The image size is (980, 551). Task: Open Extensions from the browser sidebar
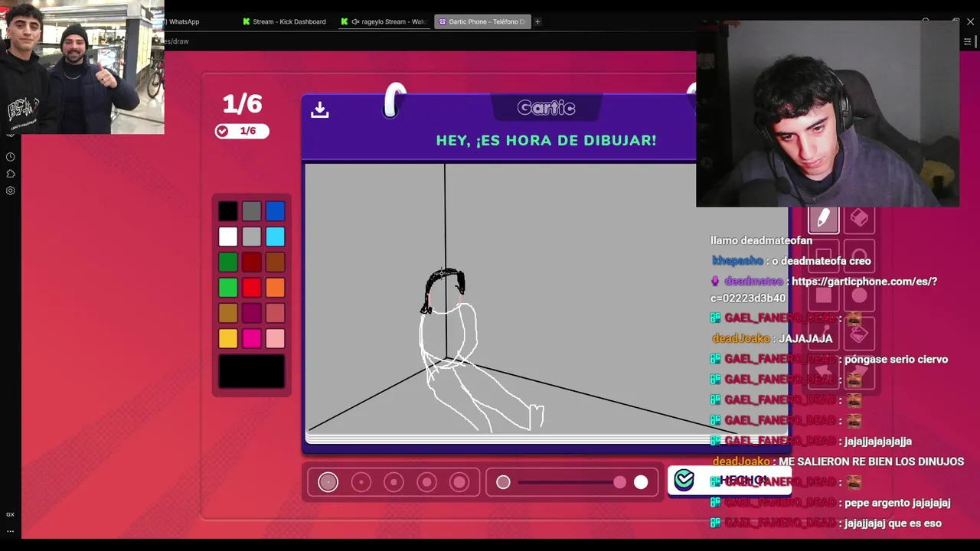[x=11, y=174]
